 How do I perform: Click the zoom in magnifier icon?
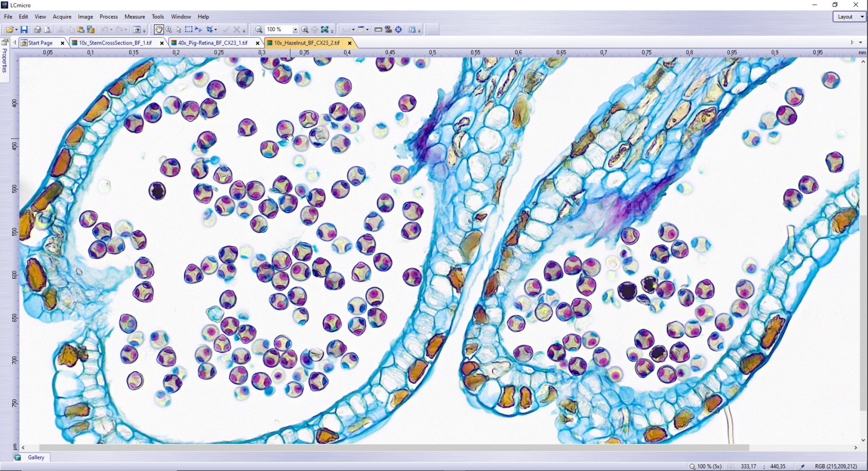pos(305,30)
